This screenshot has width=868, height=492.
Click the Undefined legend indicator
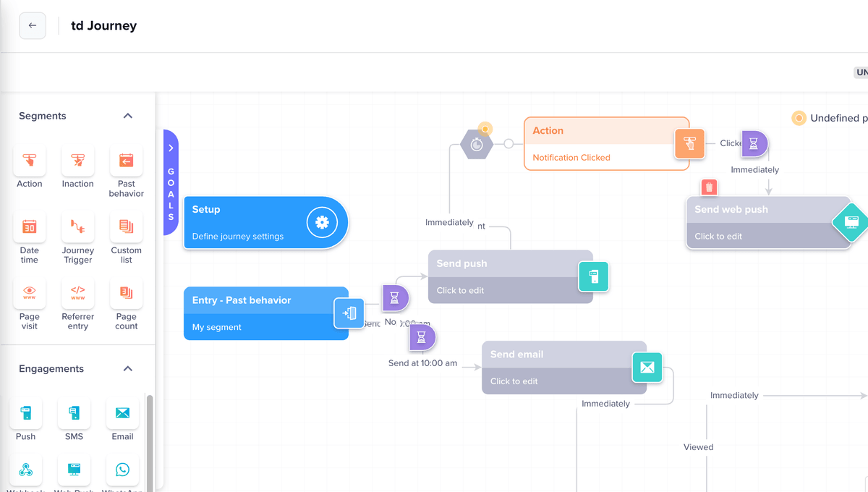click(799, 118)
